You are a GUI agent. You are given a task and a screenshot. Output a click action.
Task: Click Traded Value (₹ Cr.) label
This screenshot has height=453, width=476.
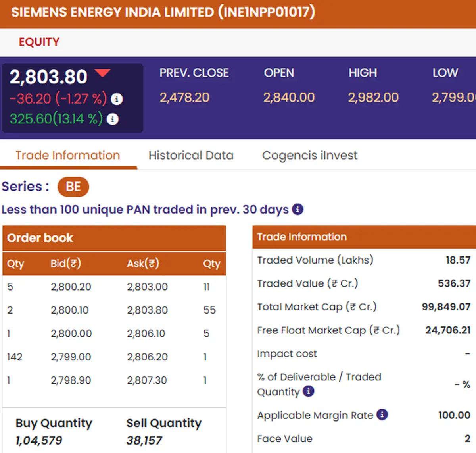coord(307,283)
